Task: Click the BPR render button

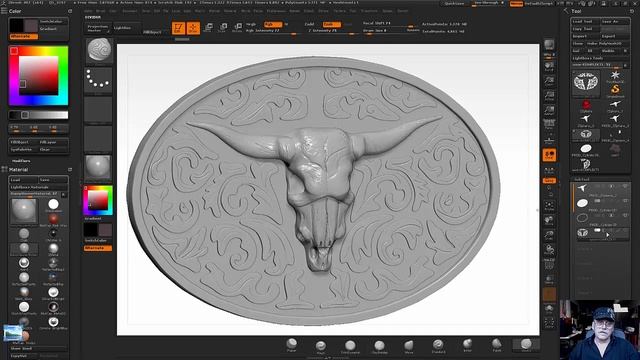Action: click(x=549, y=44)
